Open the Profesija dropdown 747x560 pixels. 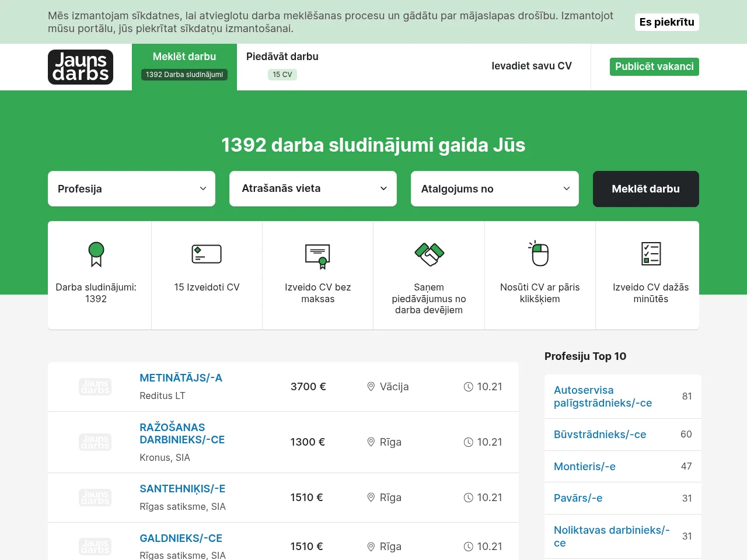[131, 188]
